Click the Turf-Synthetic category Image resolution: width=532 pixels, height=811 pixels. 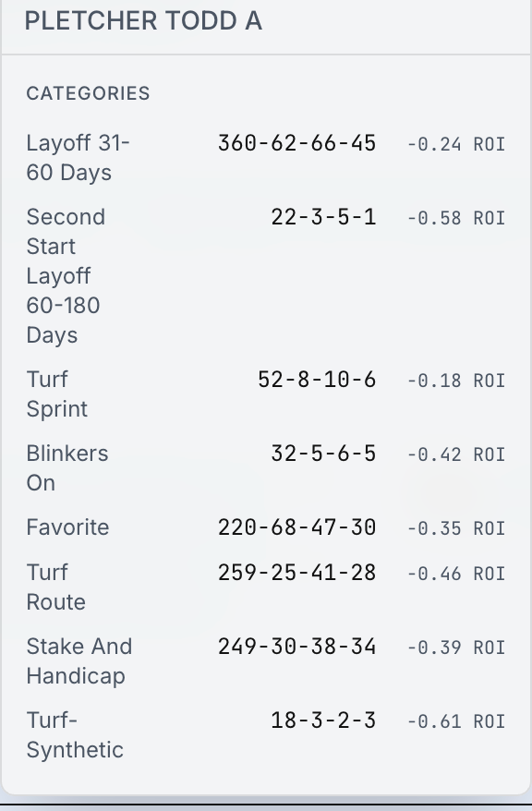pos(75,735)
